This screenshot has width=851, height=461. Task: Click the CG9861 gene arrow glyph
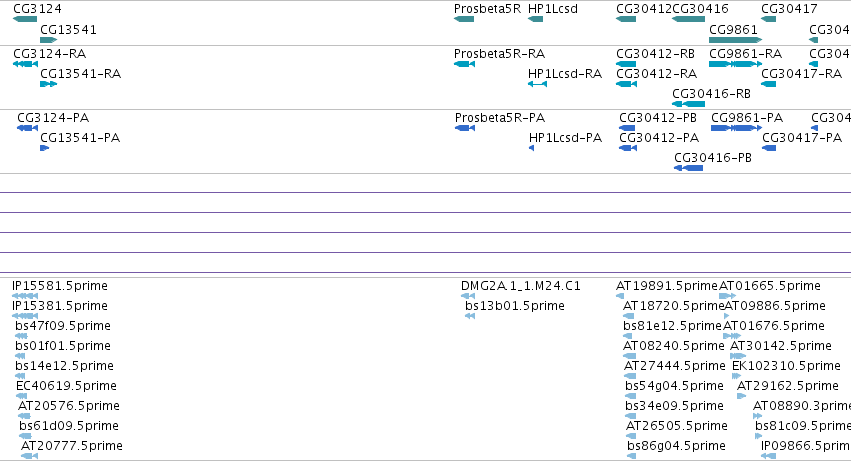click(736, 40)
